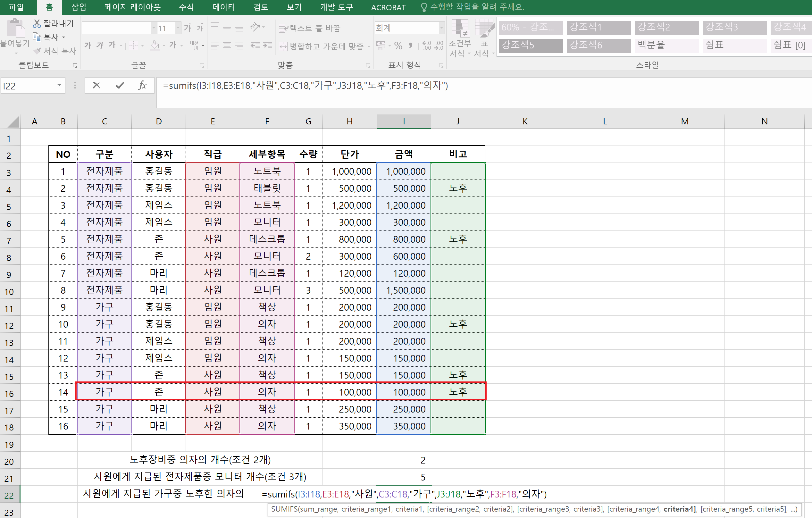This screenshot has width=812, height=518.
Task: Open Conditional Formatting (조건부 서식)
Action: tap(460, 38)
